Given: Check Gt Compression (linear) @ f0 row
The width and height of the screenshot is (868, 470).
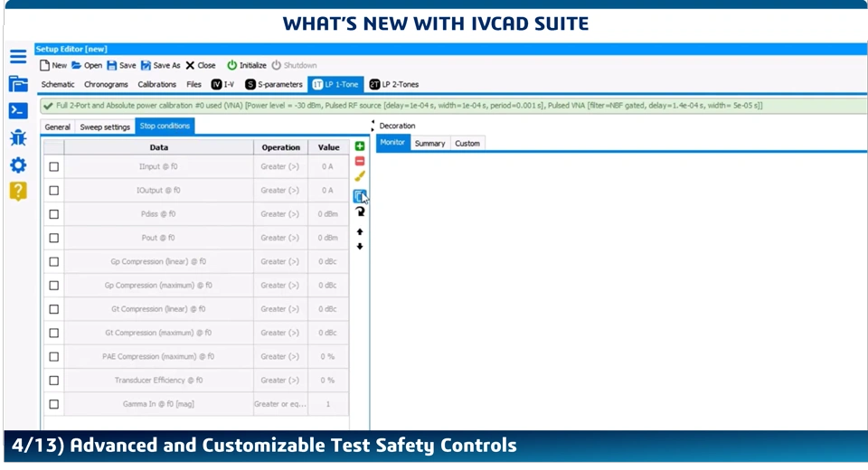Looking at the screenshot, I should [53, 309].
